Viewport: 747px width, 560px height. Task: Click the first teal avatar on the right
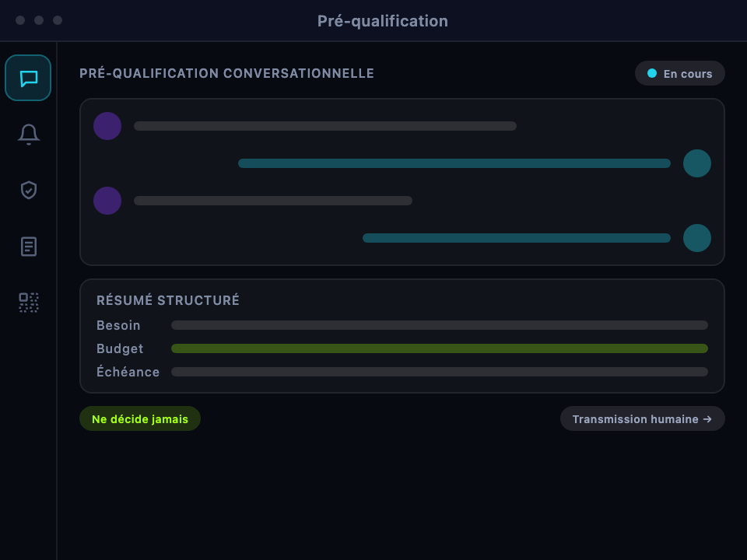pos(697,163)
